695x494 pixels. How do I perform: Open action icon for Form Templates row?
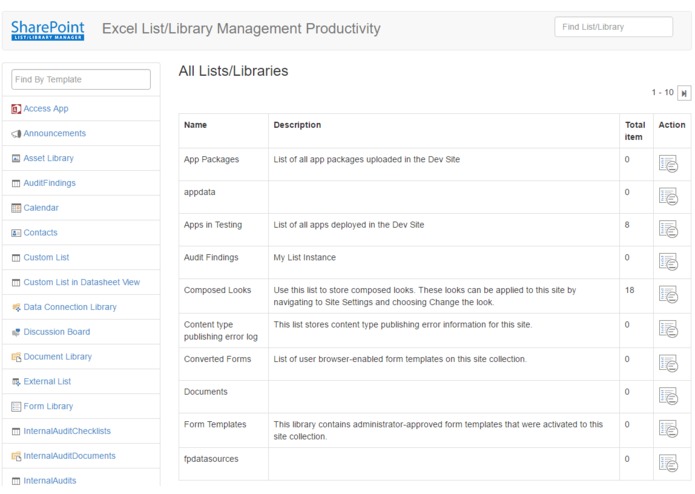click(x=668, y=429)
